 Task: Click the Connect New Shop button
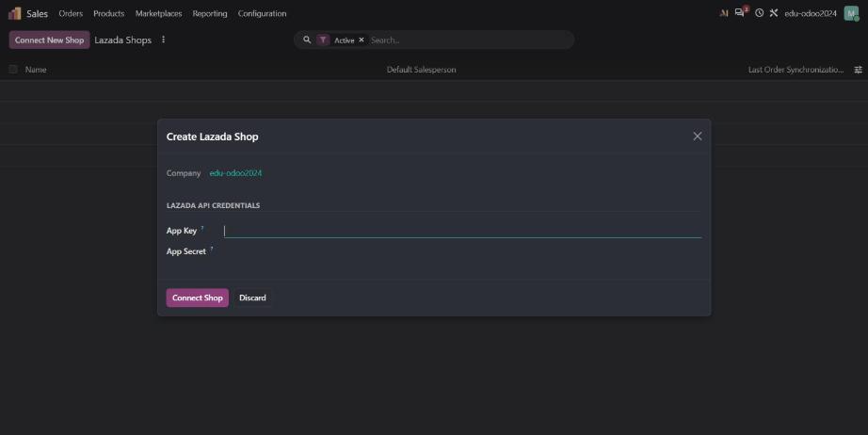(x=49, y=40)
